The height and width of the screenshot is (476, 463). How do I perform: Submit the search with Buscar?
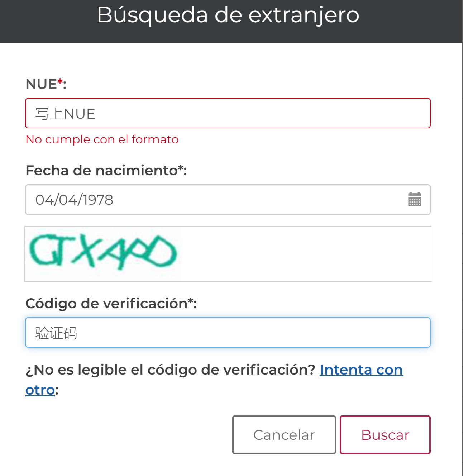(x=385, y=435)
